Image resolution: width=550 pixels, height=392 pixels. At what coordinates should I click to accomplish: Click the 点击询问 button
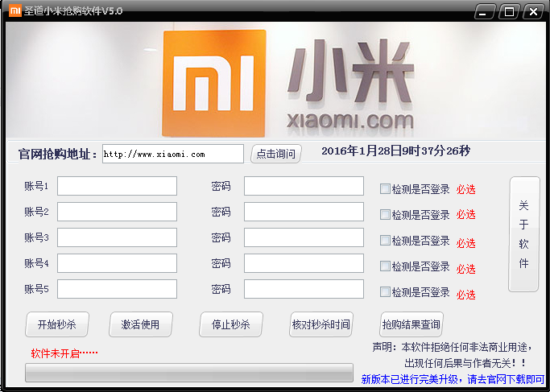click(276, 154)
